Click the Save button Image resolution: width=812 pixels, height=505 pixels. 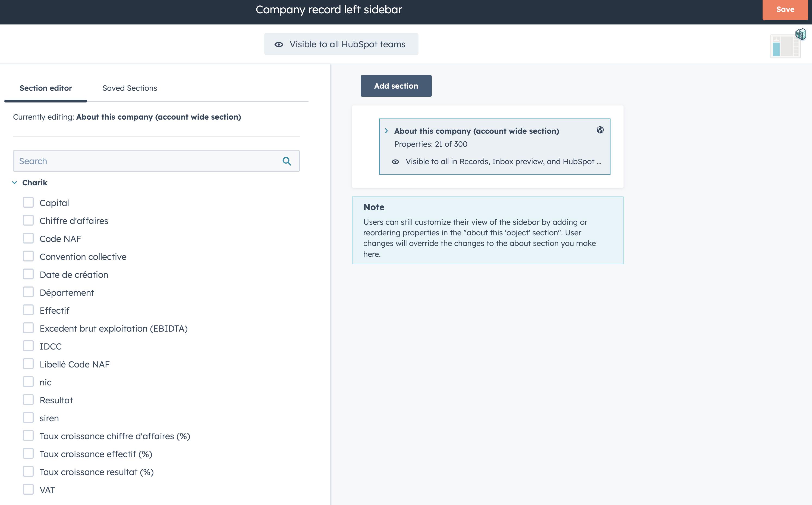(785, 10)
